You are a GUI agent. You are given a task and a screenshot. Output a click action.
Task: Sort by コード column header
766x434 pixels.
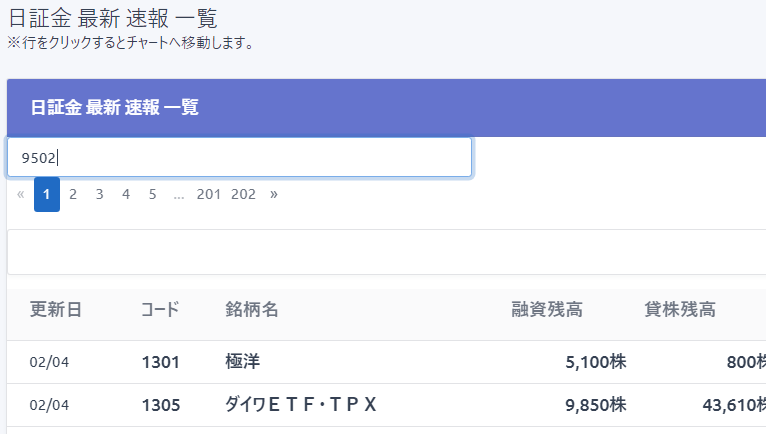tap(160, 310)
